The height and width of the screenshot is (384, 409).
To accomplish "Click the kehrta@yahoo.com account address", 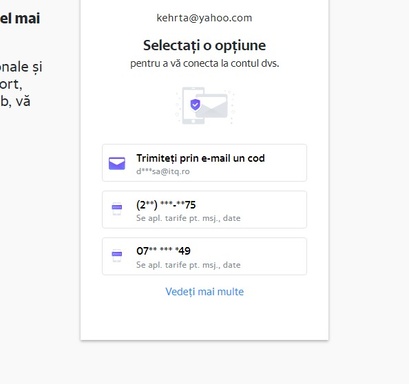I will [x=204, y=18].
